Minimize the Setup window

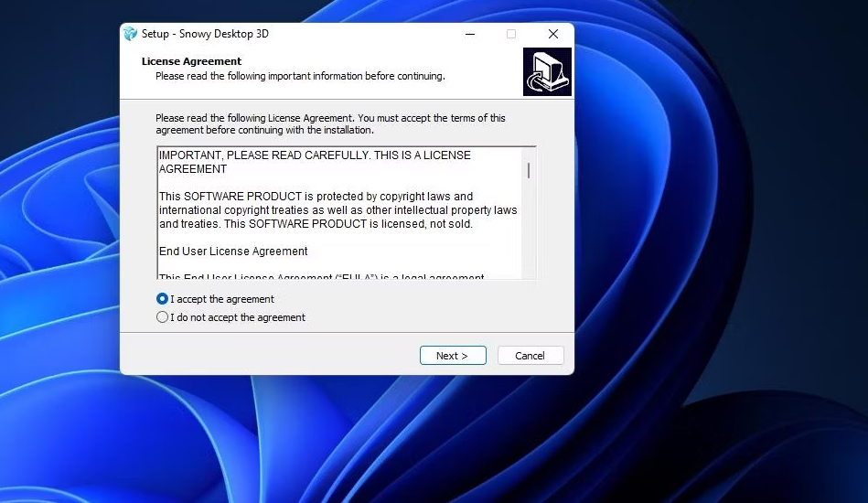pyautogui.click(x=470, y=34)
